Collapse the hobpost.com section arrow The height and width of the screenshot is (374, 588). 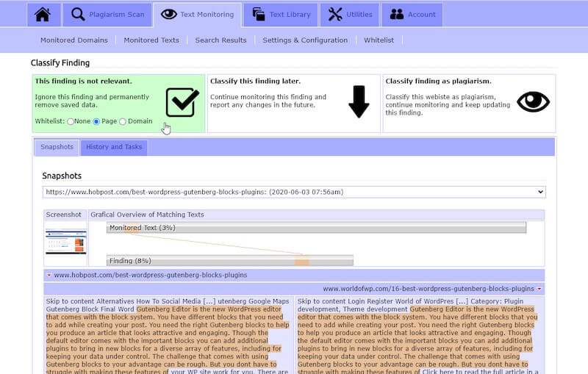[x=49, y=275]
